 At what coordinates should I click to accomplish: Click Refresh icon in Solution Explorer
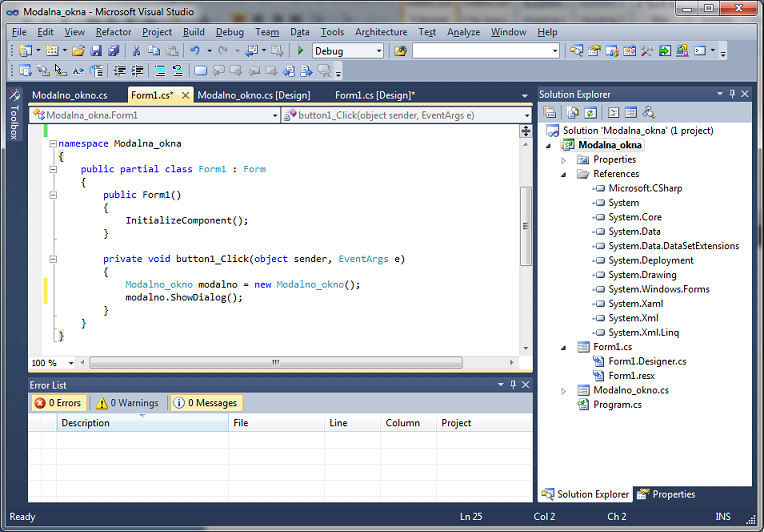[x=591, y=113]
